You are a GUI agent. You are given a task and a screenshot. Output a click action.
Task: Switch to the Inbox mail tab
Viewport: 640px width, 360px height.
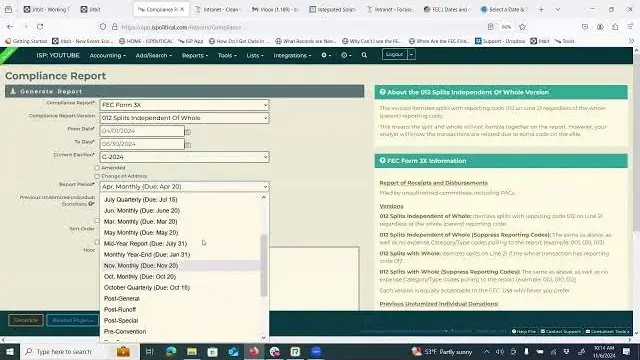[x=276, y=9]
